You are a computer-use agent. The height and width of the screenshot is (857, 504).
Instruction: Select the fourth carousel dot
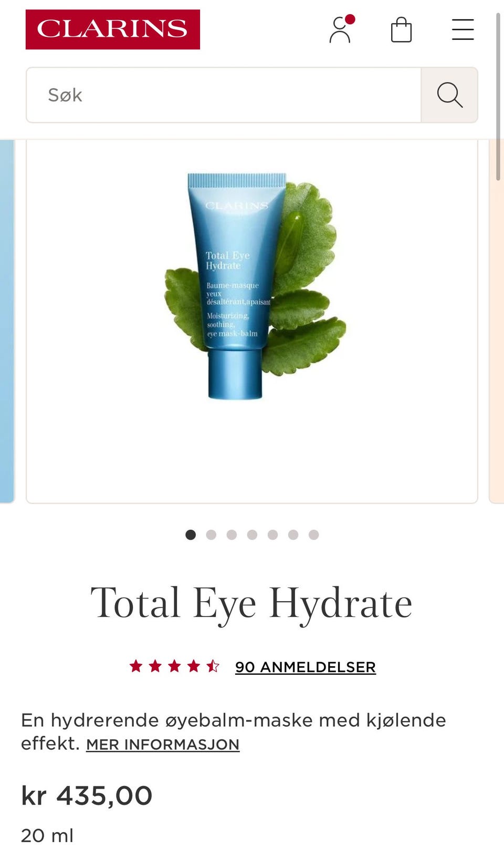(252, 534)
